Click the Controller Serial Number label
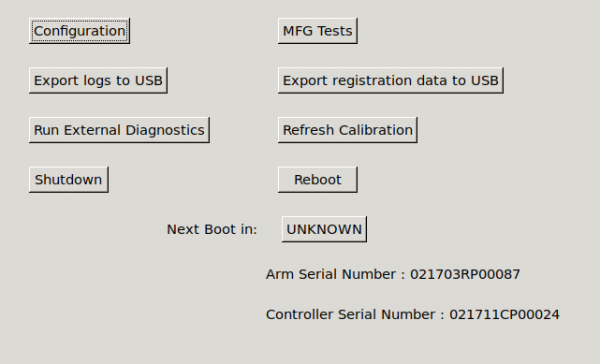Viewport: 600px width, 364px height. (351, 314)
